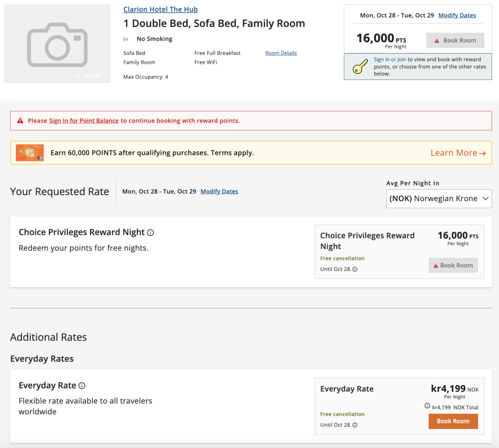Click the greyed-out Book Room button beside 16,000 PTS

[455, 40]
